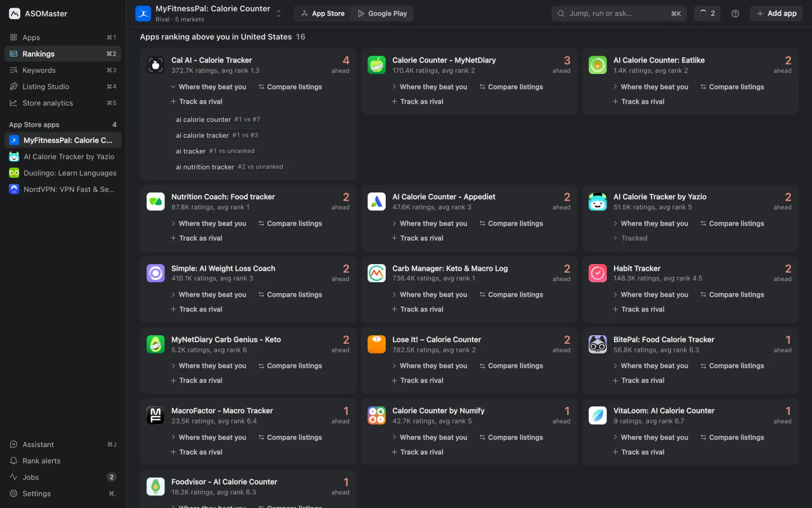Click the MyNetDiary Carb Genius icon

(155, 344)
